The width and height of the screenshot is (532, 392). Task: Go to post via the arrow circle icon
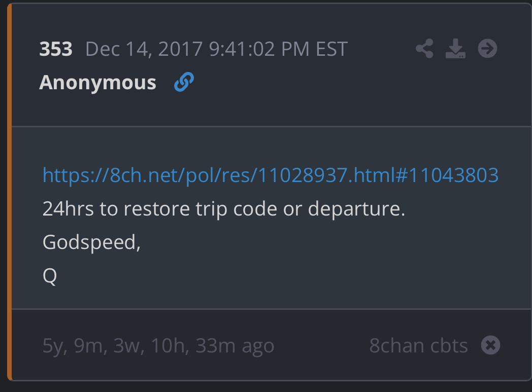487,49
